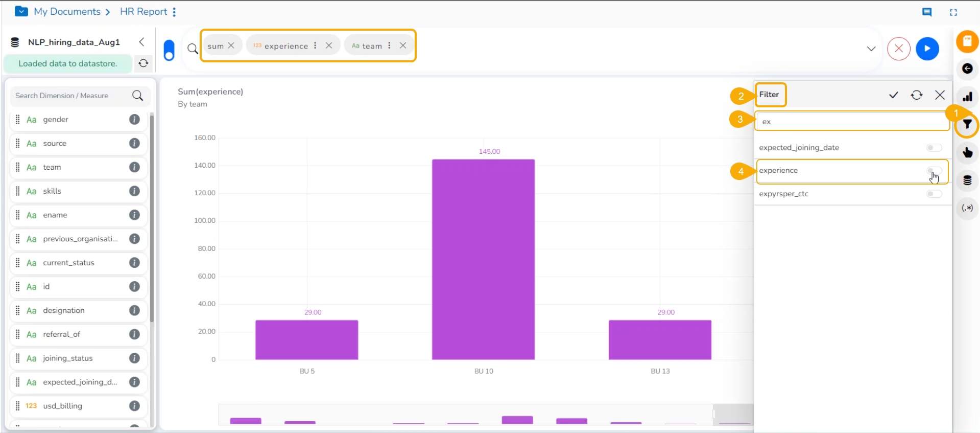Click the blue toggle pill beside search
This screenshot has width=980, height=433.
point(169,50)
